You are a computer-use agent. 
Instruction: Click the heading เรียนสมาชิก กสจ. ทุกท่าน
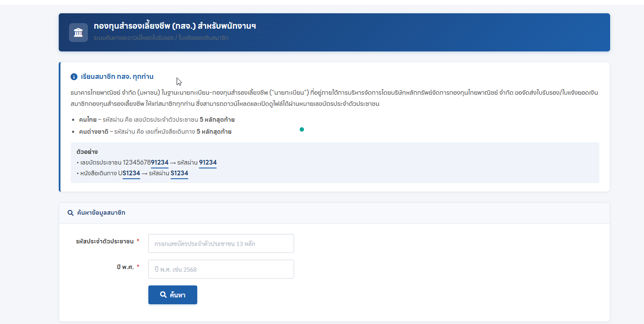click(117, 77)
